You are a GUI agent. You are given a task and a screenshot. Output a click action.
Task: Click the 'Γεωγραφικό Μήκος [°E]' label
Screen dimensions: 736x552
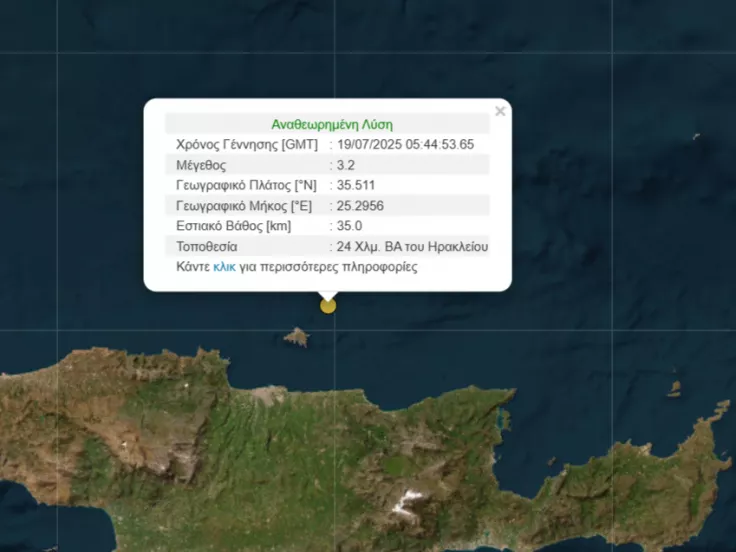[x=244, y=206]
